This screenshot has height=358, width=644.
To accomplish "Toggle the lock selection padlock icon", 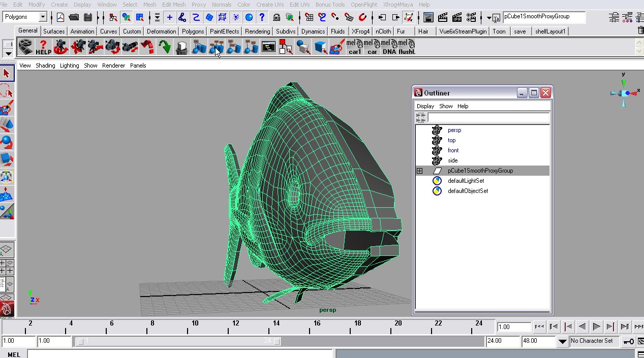I will (276, 17).
